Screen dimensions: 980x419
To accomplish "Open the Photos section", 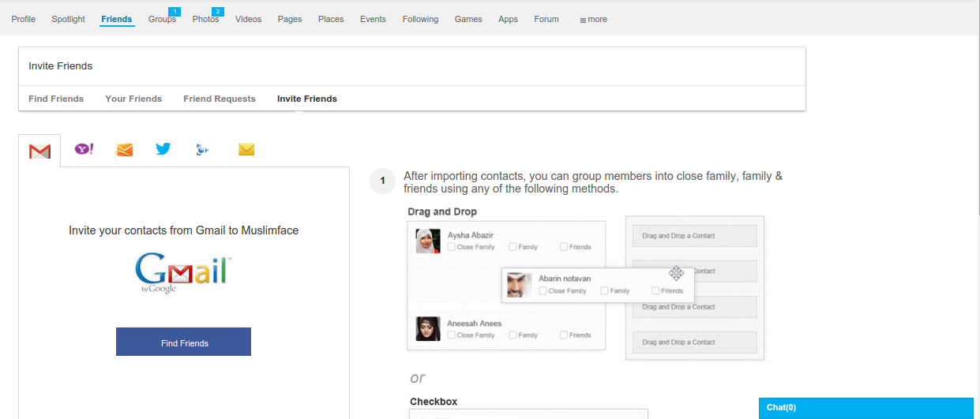I will pos(205,19).
